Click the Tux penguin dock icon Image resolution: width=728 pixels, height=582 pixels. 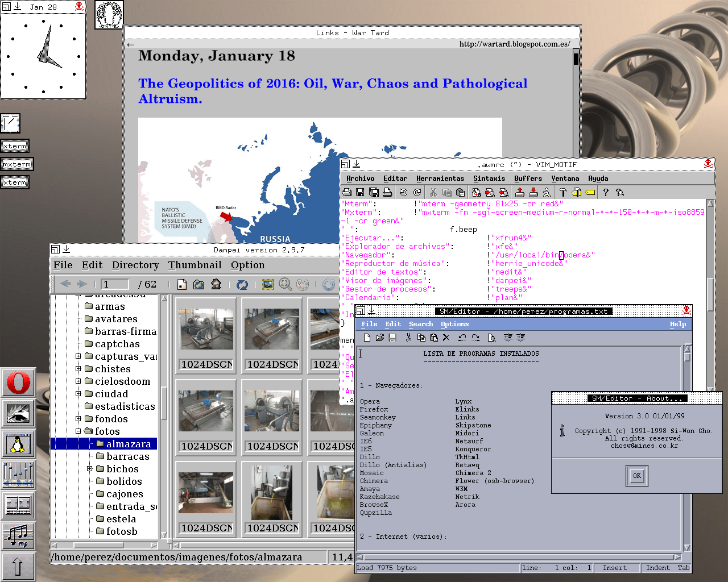coord(18,444)
